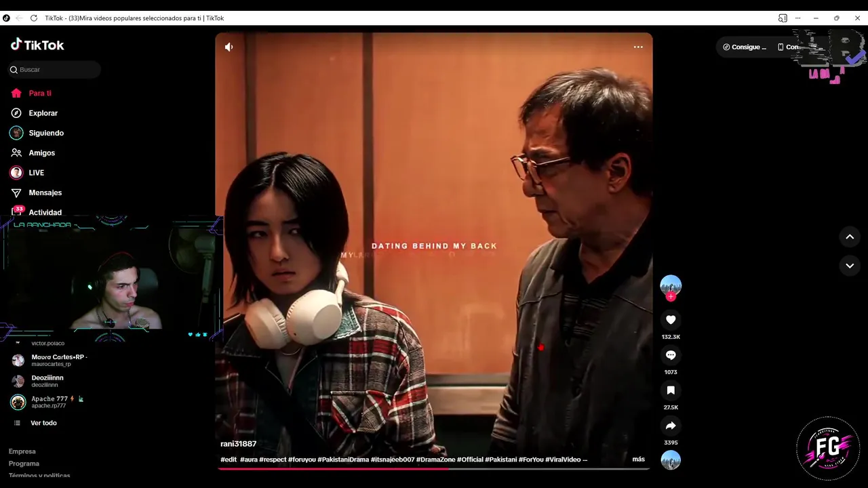The image size is (868, 488).
Task: Click the #ViralVideo hashtag
Action: click(x=563, y=460)
